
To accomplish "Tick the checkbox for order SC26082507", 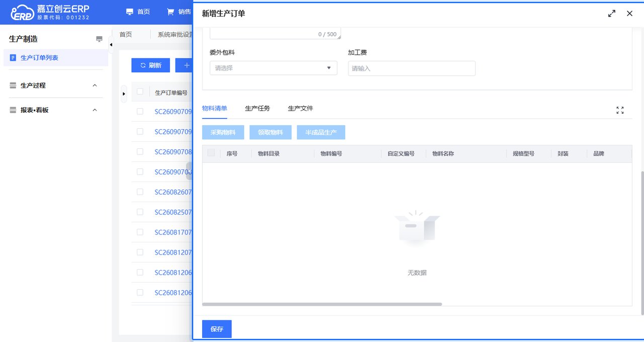I will pos(140,212).
